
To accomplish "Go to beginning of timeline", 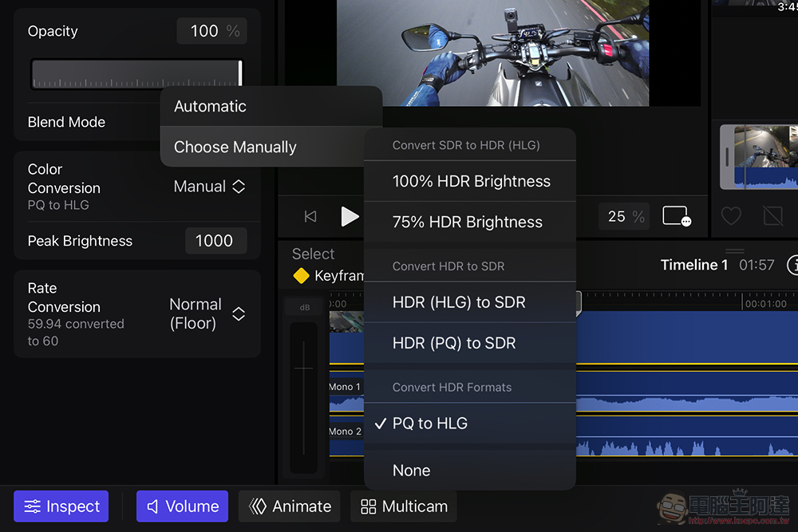I will [x=310, y=217].
